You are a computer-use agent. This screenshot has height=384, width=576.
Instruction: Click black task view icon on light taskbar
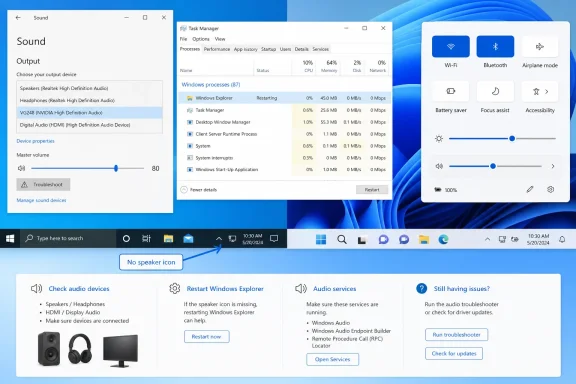pos(362,240)
